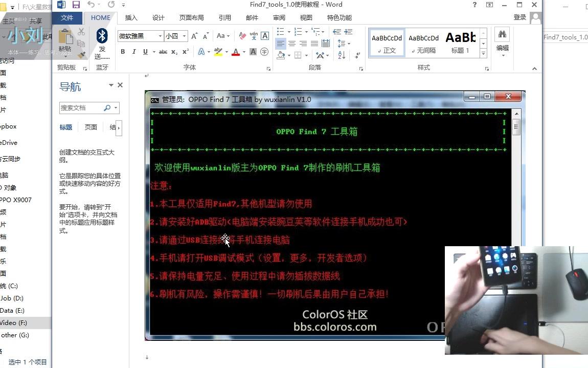588x368 pixels.
Task: Center-align the paragraph
Action: 292,44
